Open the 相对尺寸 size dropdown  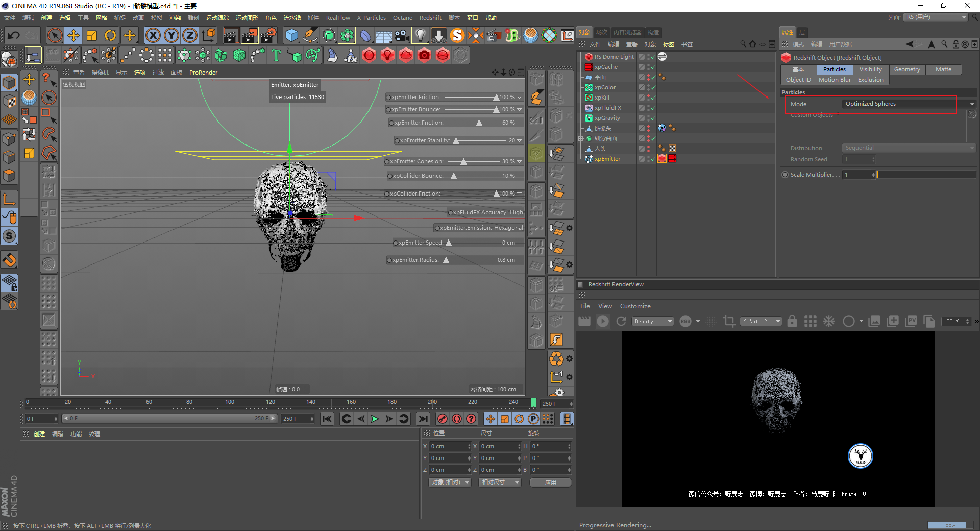(500, 482)
